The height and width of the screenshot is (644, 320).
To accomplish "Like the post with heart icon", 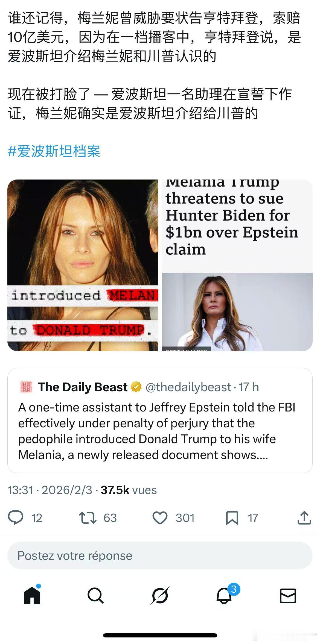I will click(x=160, y=518).
